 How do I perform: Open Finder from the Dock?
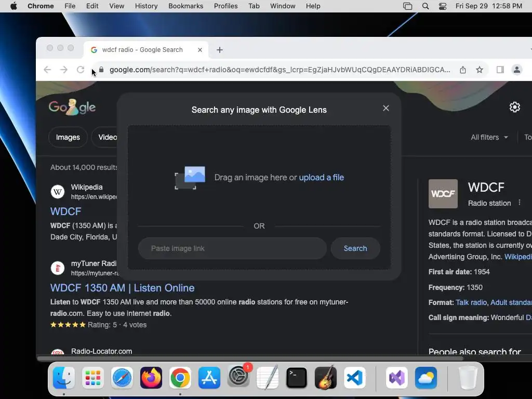coord(64,378)
